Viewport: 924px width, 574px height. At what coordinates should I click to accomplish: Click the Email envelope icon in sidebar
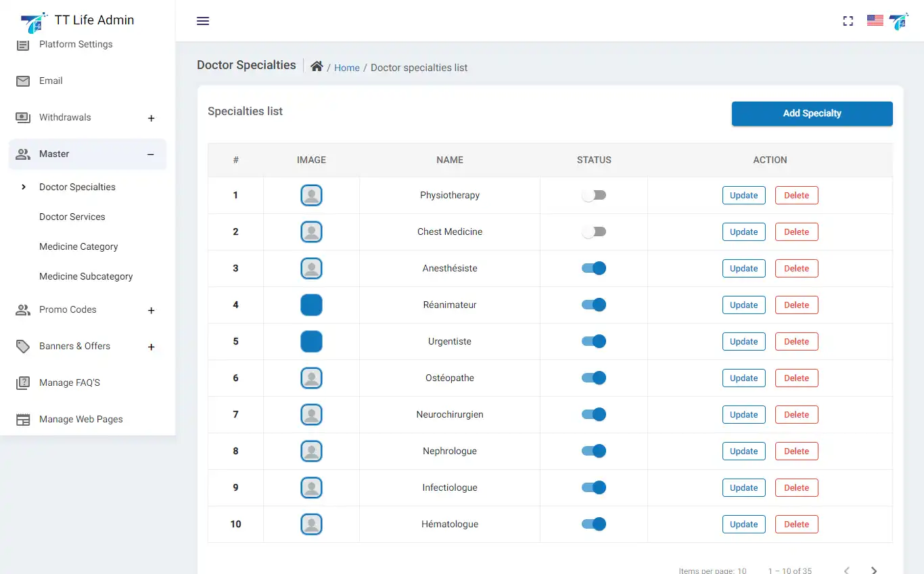click(23, 81)
